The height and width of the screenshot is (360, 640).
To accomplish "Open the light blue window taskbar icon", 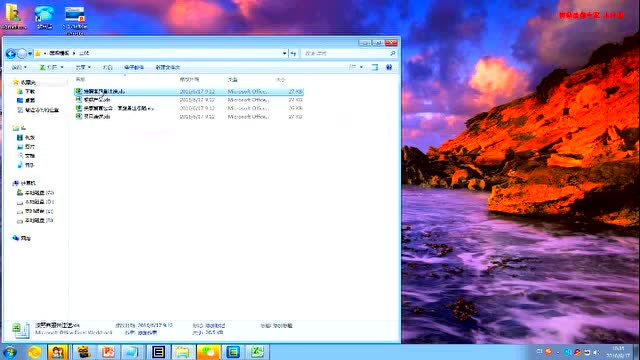I will coord(133,352).
